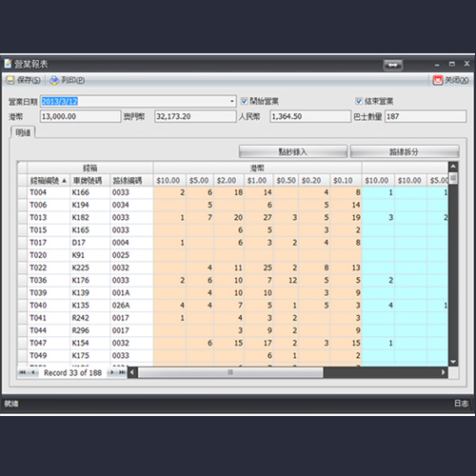Select row T004 cash box cell

point(49,192)
